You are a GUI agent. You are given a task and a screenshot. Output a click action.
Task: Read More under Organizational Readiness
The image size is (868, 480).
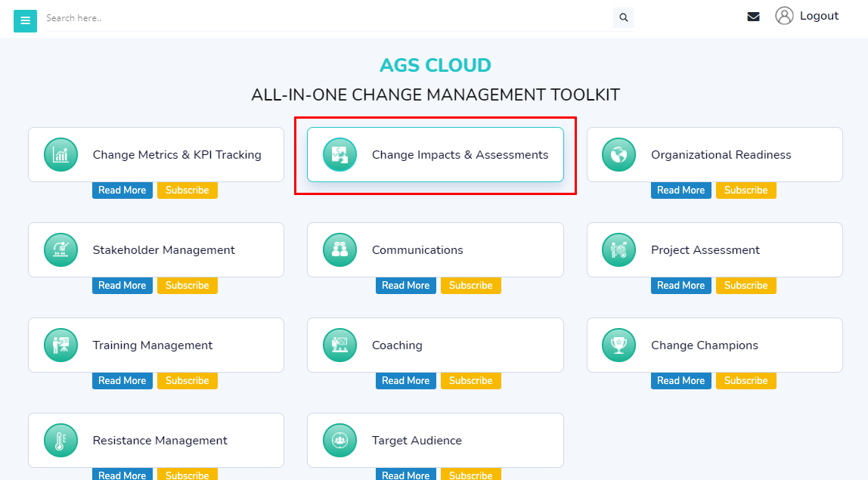[681, 190]
